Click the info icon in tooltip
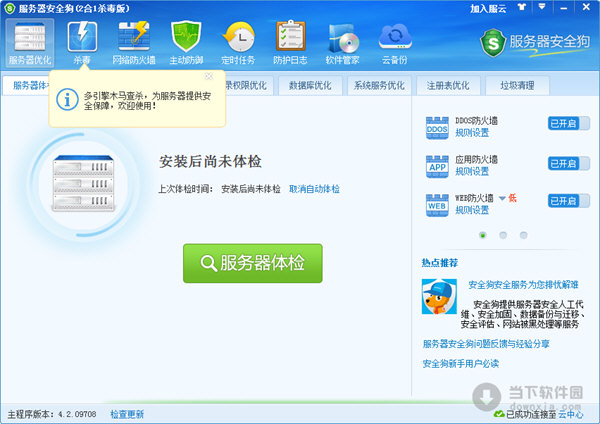600x424 pixels. 67,100
